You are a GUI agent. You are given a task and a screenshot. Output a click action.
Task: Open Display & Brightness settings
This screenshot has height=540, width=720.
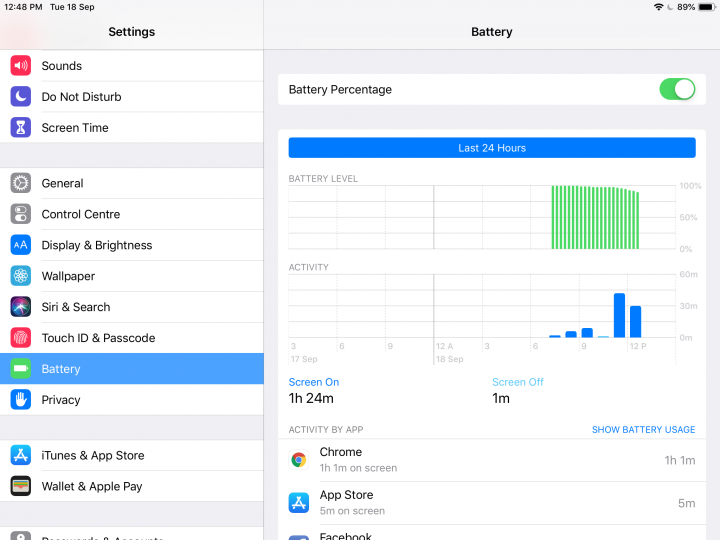click(132, 245)
